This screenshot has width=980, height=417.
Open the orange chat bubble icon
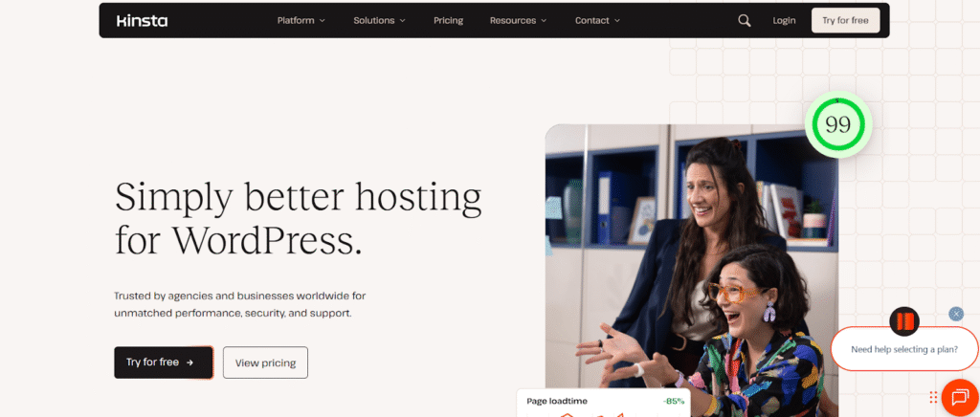[x=959, y=398]
